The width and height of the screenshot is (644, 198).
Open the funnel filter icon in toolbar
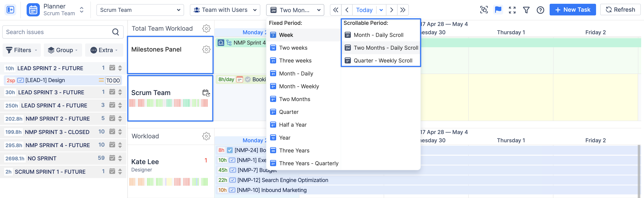(526, 10)
